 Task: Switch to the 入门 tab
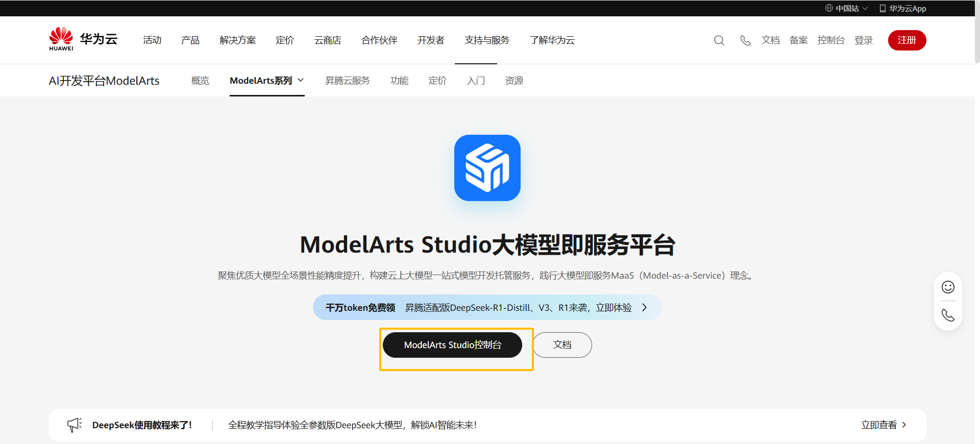point(476,81)
